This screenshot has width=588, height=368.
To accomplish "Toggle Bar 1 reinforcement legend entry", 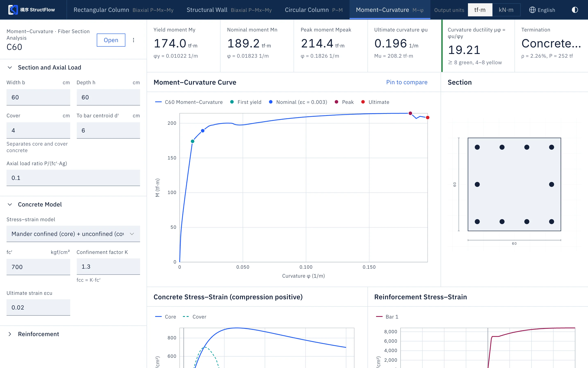I will tap(387, 317).
